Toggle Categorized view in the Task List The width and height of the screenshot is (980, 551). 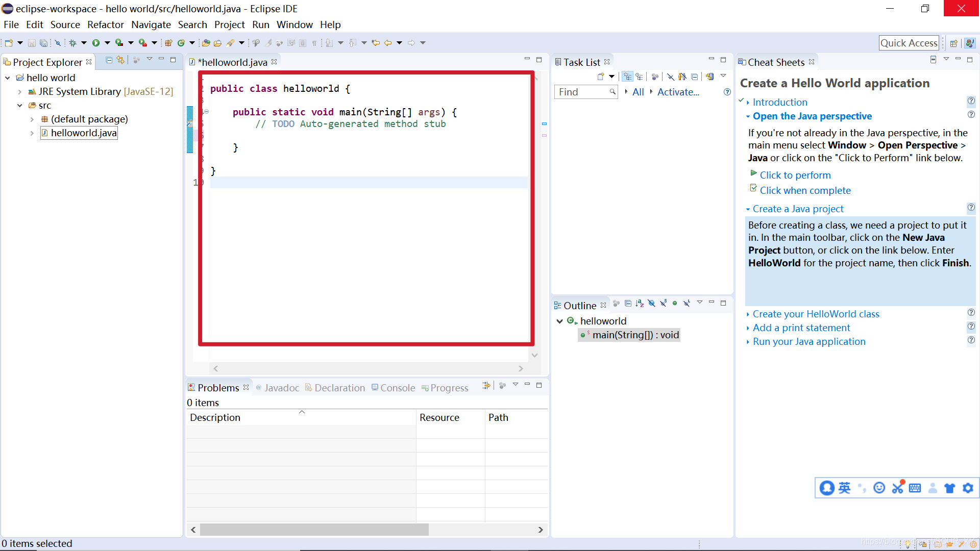tap(628, 77)
